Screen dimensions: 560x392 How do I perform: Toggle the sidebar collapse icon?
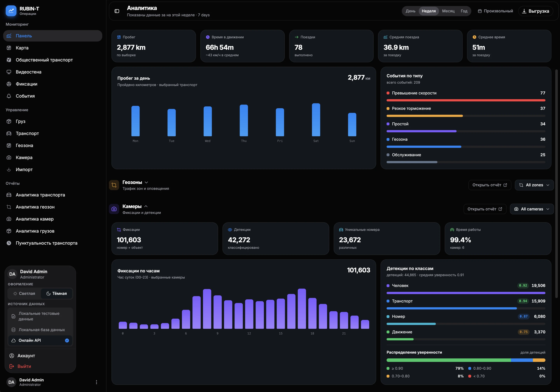click(117, 11)
